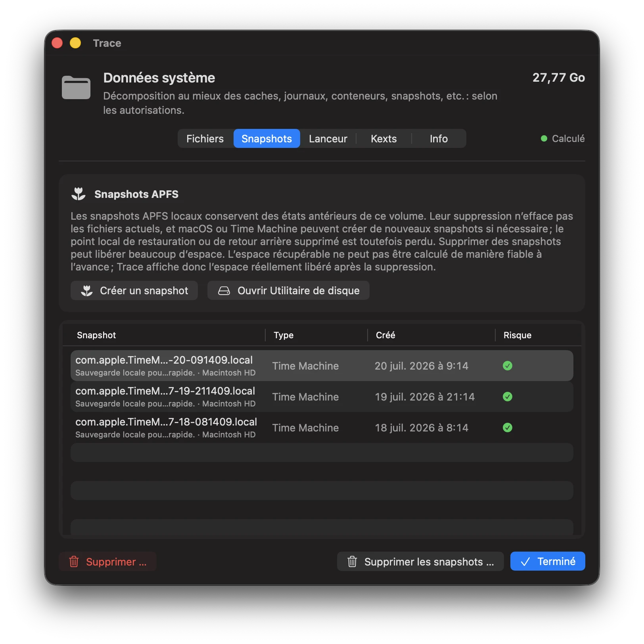
Task: Select snapshot com.apple.TimeM…7-18-081409.local
Action: click(322, 427)
